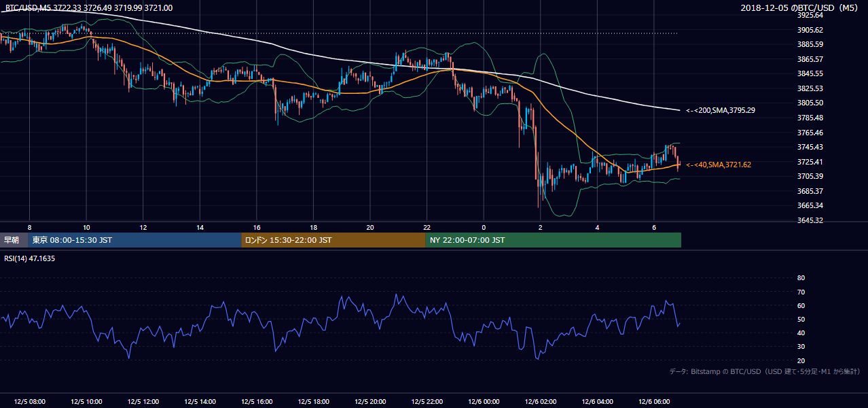Click price axis value 3705.39
The image size is (868, 408).
[809, 176]
